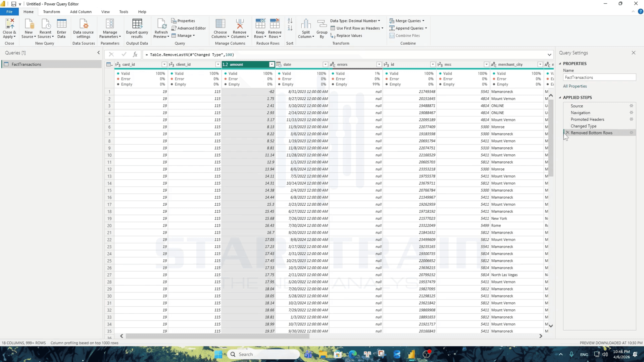Open the File menu
The width and height of the screenshot is (644, 362).
(9, 12)
